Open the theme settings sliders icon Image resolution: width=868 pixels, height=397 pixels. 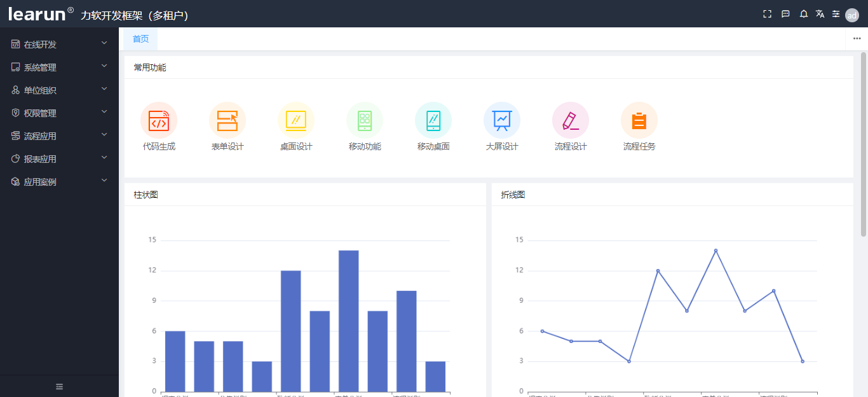point(836,14)
